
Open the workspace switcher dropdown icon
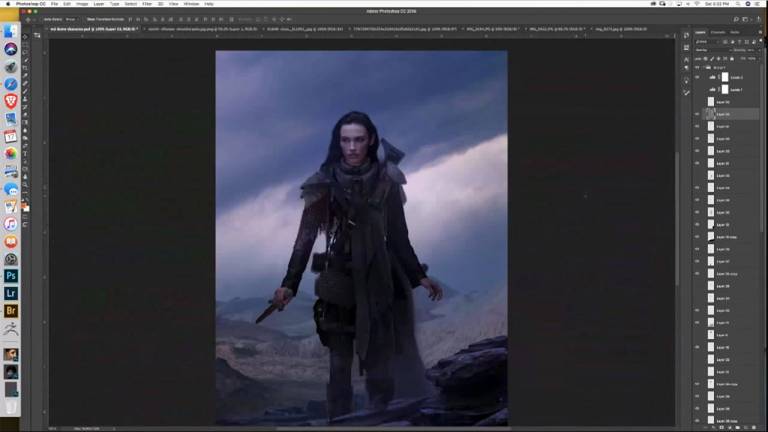[x=746, y=19]
